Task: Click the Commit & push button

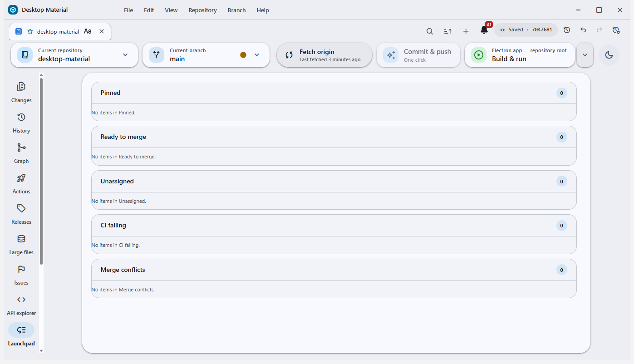Action: tap(418, 55)
